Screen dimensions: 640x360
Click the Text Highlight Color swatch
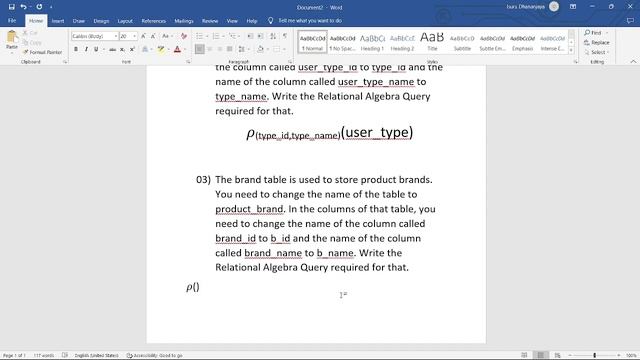click(x=161, y=49)
